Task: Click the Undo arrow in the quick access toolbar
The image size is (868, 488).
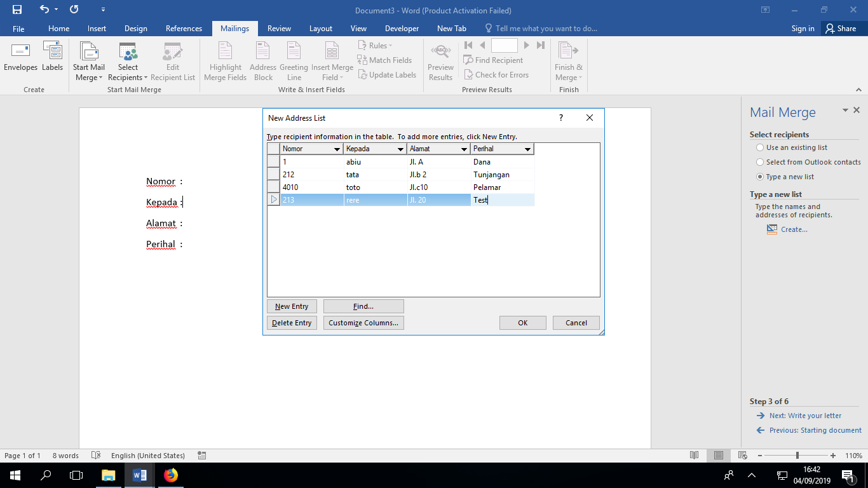Action: coord(44,10)
